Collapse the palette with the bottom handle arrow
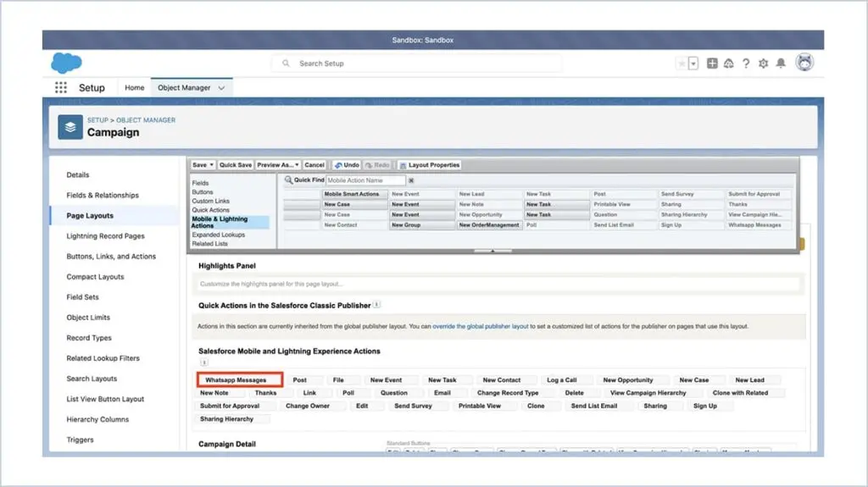The image size is (868, 487). (x=492, y=251)
